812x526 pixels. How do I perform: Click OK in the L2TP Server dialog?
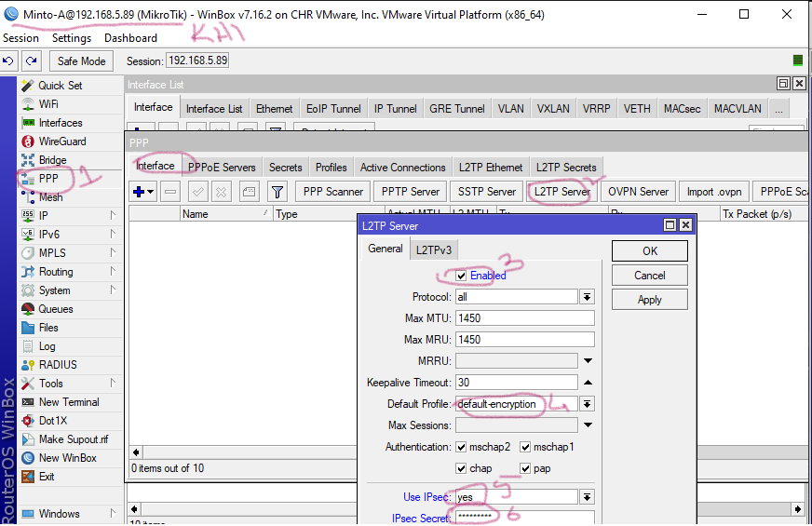pos(649,251)
